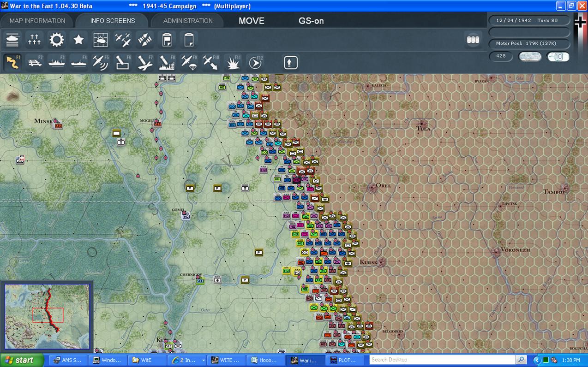The height and width of the screenshot is (367, 588).
Task: Click the Kursk city hex
Action: (381, 262)
